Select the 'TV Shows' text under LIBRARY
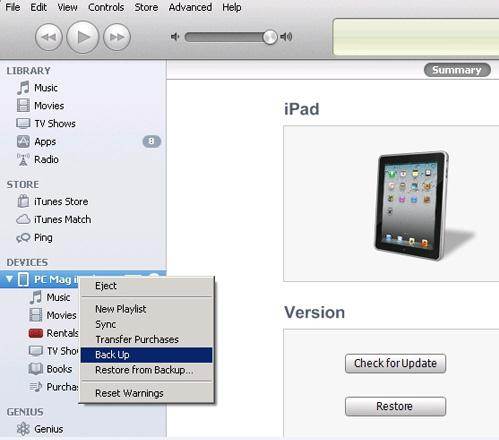 (x=55, y=123)
